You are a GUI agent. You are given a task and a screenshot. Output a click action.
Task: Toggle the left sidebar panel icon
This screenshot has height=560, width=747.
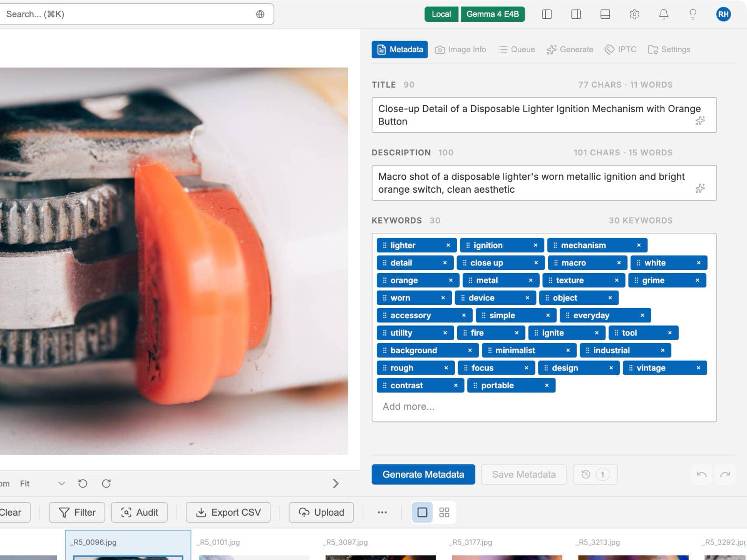click(547, 14)
